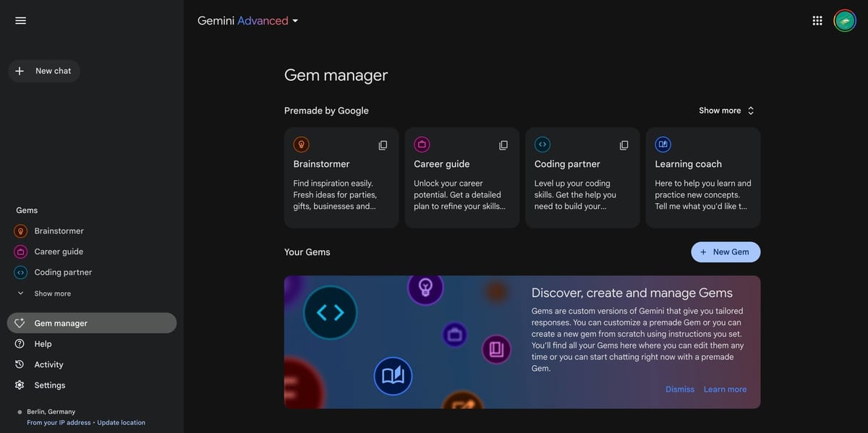Viewport: 868px width, 433px height.
Task: Click Update location for Berlin, Germany
Action: point(121,422)
